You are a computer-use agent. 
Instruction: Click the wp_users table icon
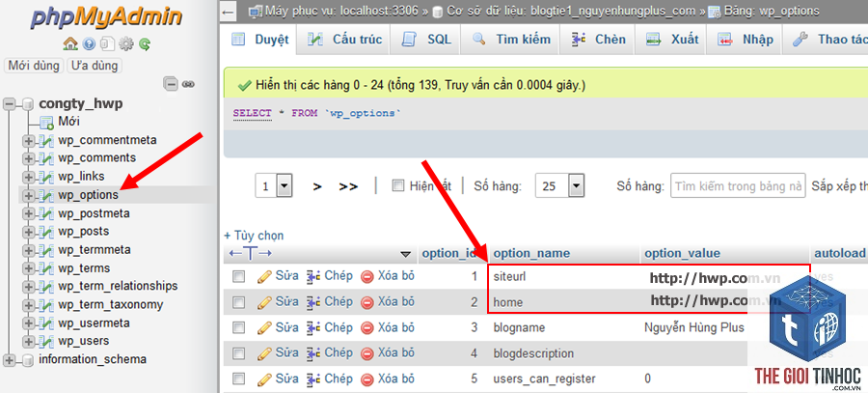tap(46, 341)
